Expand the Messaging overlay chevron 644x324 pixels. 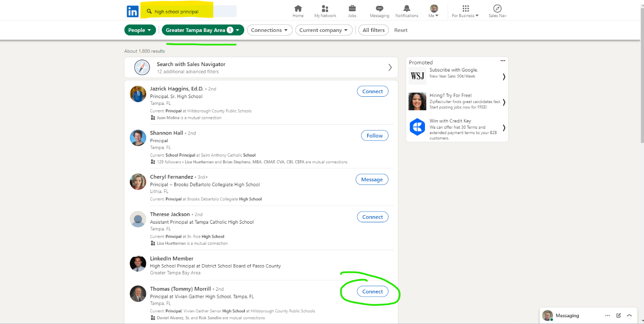point(630,315)
